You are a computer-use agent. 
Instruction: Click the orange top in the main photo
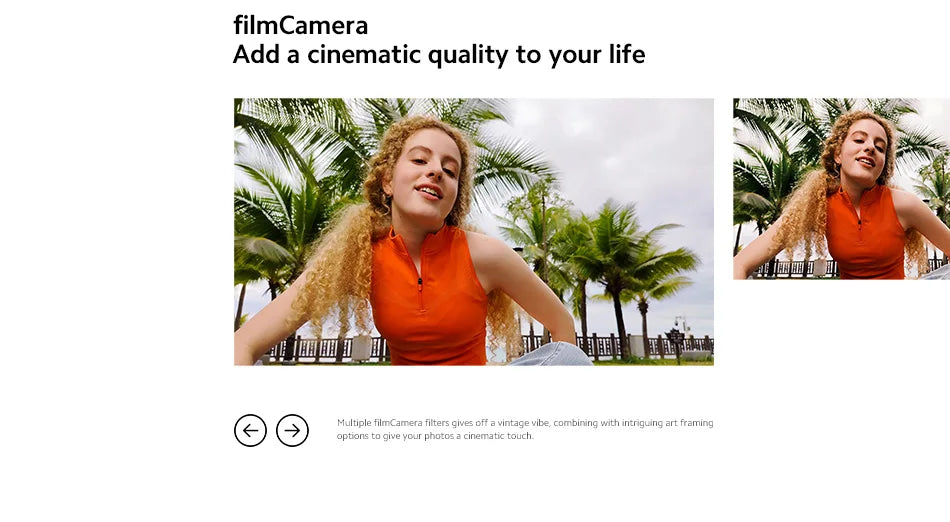tap(427, 298)
